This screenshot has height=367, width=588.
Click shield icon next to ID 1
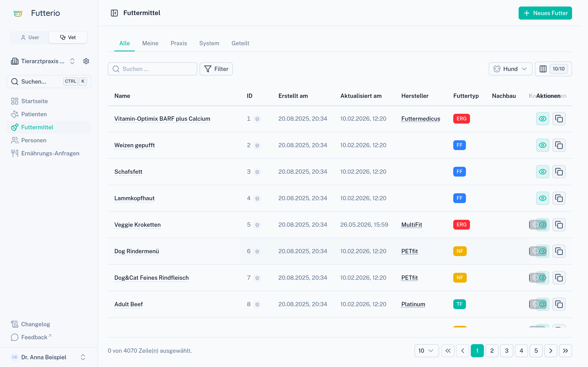(x=257, y=119)
